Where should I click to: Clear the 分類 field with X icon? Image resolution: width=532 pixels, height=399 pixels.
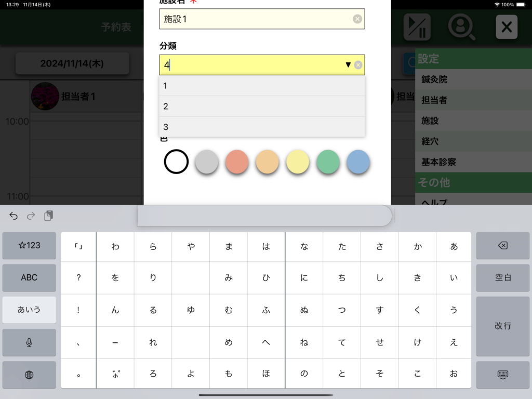coord(358,65)
